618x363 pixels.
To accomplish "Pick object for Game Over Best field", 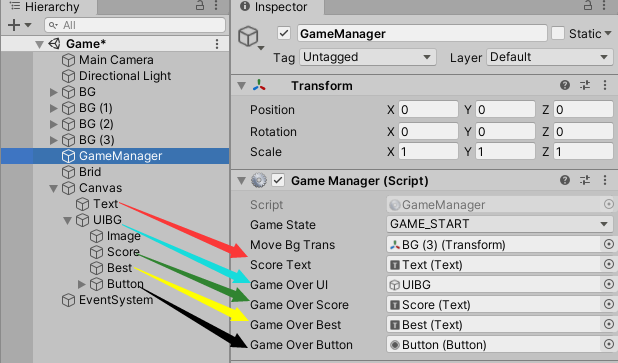I will click(x=609, y=324).
